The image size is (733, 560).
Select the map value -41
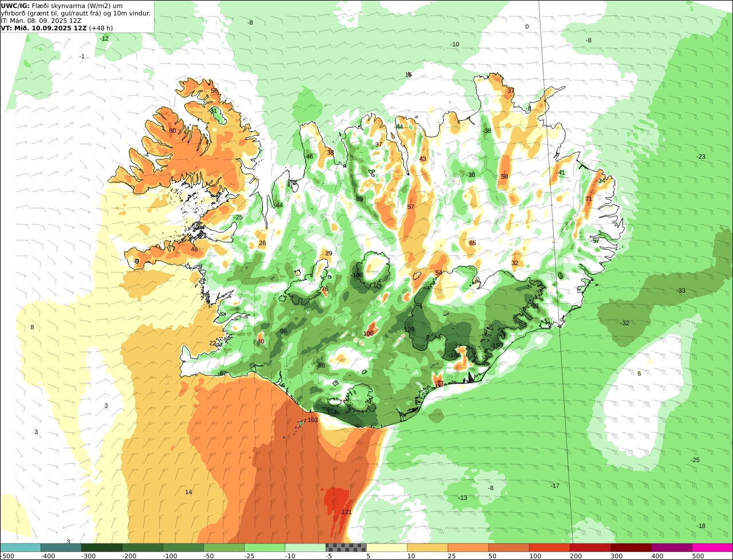tap(561, 172)
